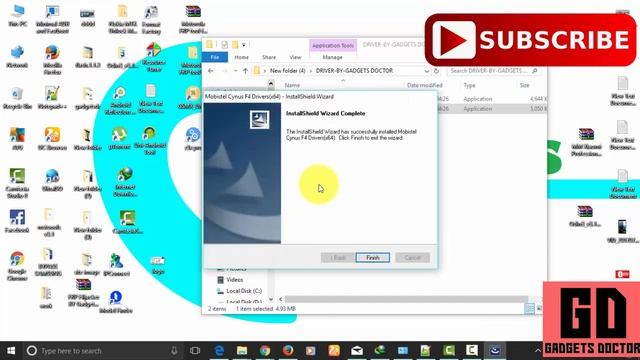Open Firefox from the taskbar

pos(288,351)
